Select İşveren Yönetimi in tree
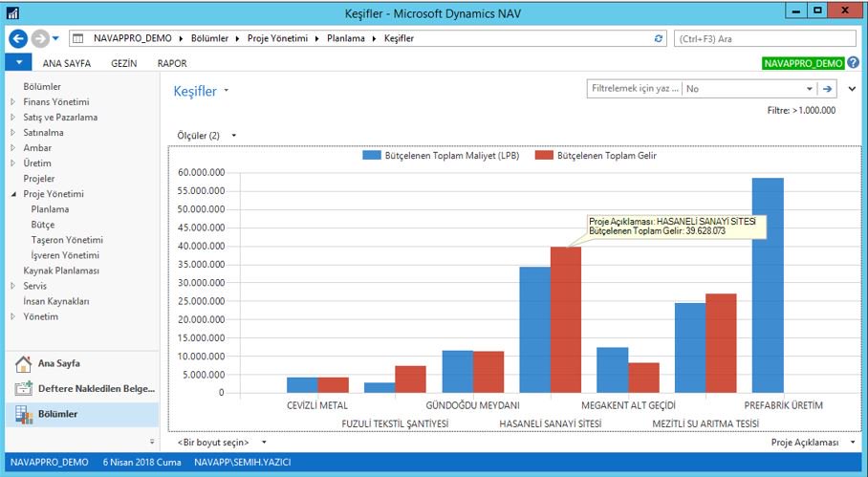The height and width of the screenshot is (477, 868). click(65, 255)
